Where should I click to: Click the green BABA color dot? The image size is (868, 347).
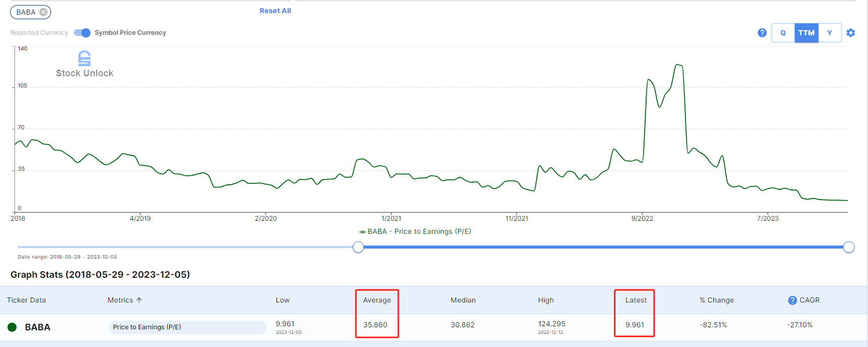point(12,327)
